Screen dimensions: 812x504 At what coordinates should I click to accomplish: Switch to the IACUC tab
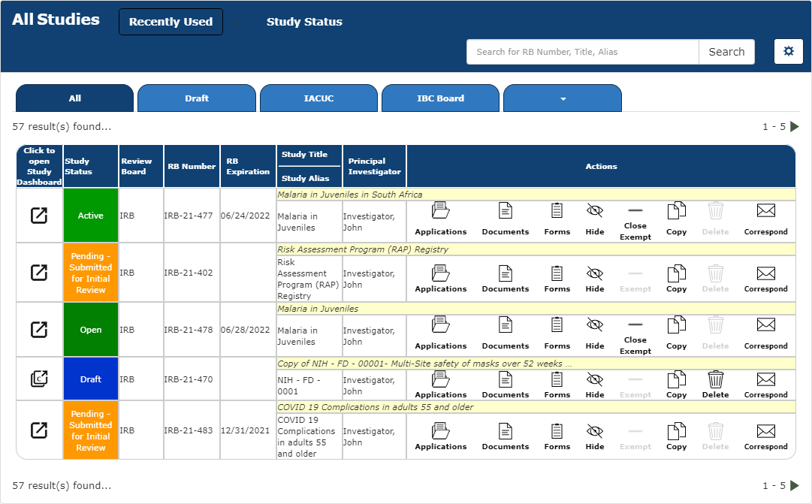point(318,98)
